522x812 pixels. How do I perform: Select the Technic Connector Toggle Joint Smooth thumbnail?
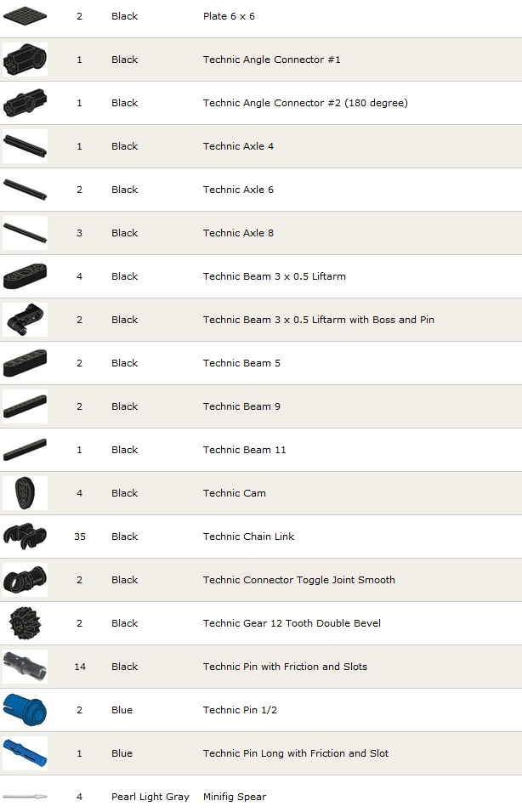pos(25,580)
